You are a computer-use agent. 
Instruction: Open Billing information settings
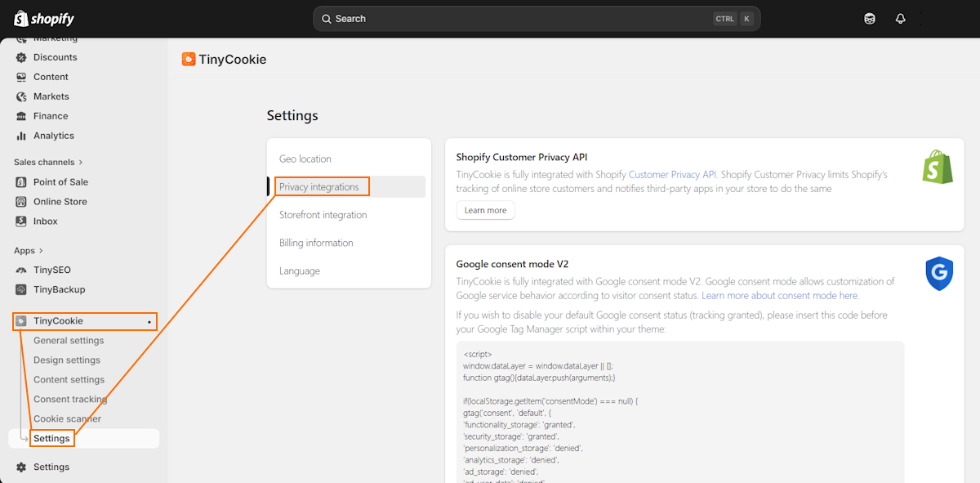(x=316, y=243)
